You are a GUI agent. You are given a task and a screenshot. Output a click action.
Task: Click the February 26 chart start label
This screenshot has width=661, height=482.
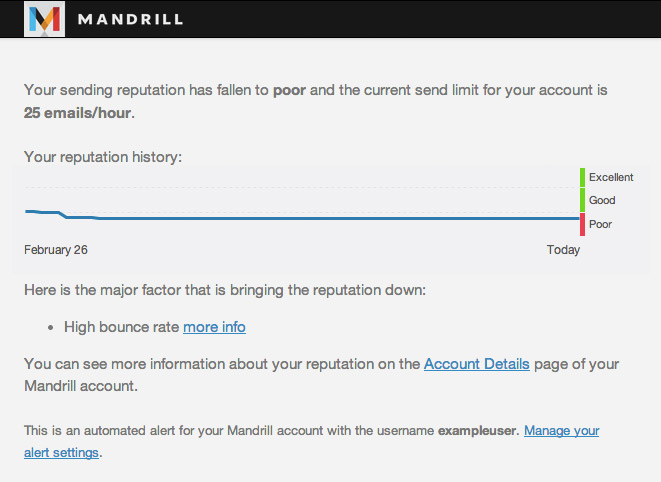point(56,250)
